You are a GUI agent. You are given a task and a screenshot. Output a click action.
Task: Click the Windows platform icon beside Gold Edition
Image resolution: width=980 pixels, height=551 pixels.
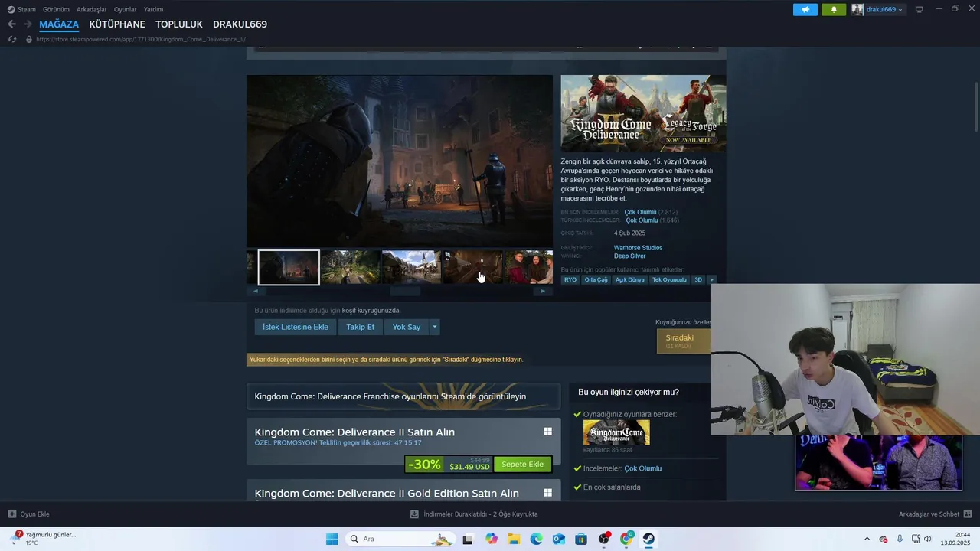[547, 493]
